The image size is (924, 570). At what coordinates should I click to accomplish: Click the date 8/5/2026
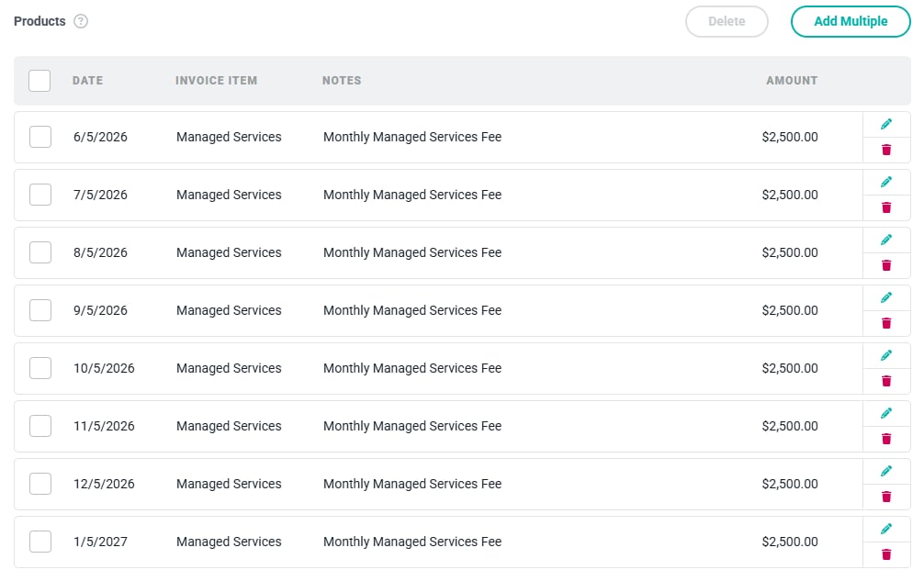[100, 252]
